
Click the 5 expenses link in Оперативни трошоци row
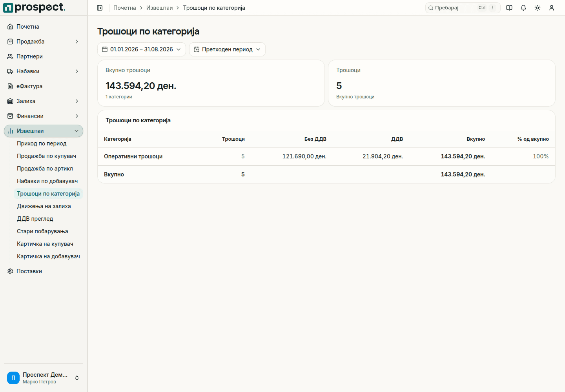tap(243, 156)
